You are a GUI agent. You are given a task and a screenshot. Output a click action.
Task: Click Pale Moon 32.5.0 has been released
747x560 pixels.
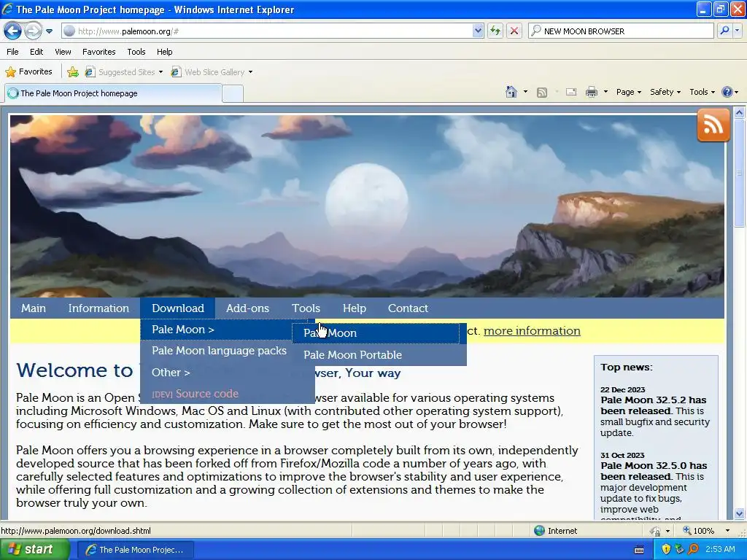click(x=654, y=471)
